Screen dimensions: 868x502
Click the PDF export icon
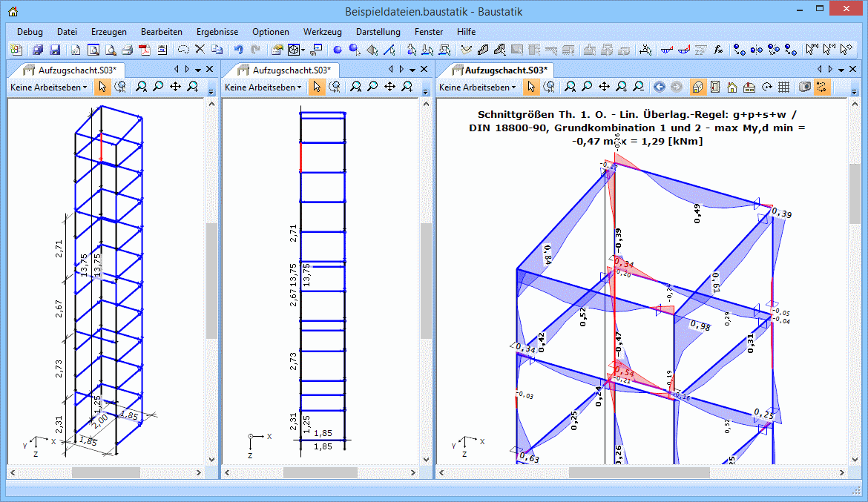tap(144, 50)
